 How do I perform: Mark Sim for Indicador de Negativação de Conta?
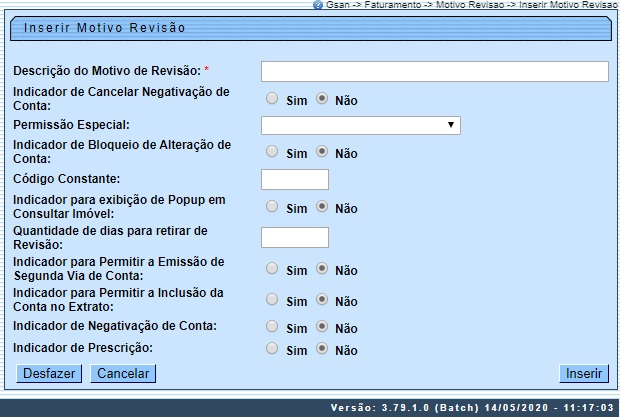[272, 326]
